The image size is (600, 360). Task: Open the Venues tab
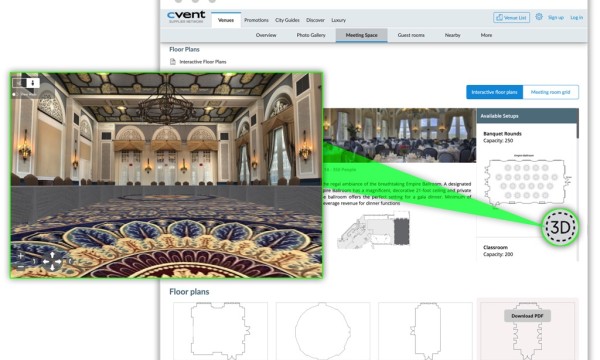pyautogui.click(x=226, y=20)
